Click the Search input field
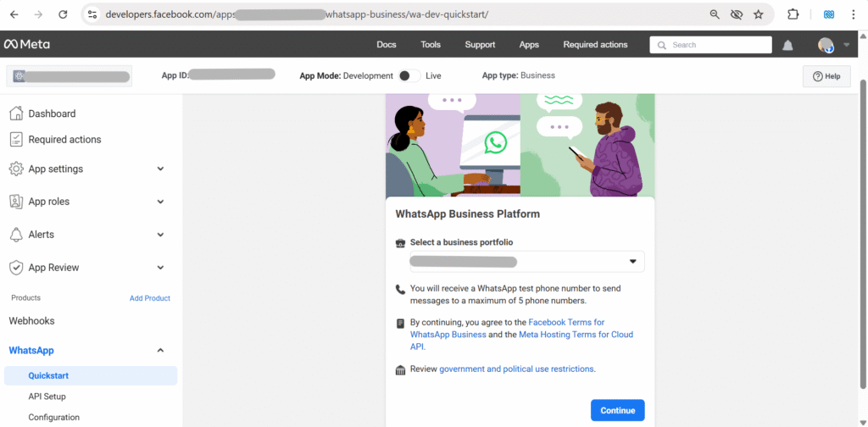868x427 pixels. (x=710, y=45)
